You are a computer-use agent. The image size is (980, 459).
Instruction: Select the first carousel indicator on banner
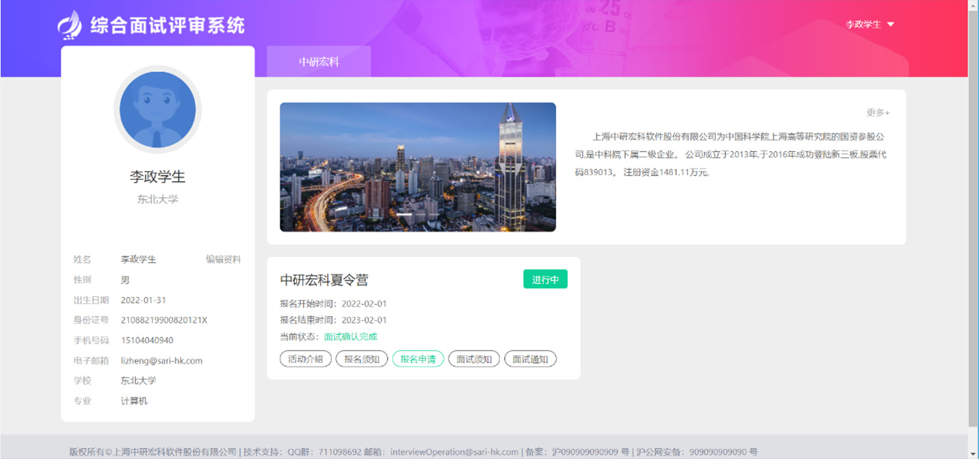pyautogui.click(x=404, y=214)
